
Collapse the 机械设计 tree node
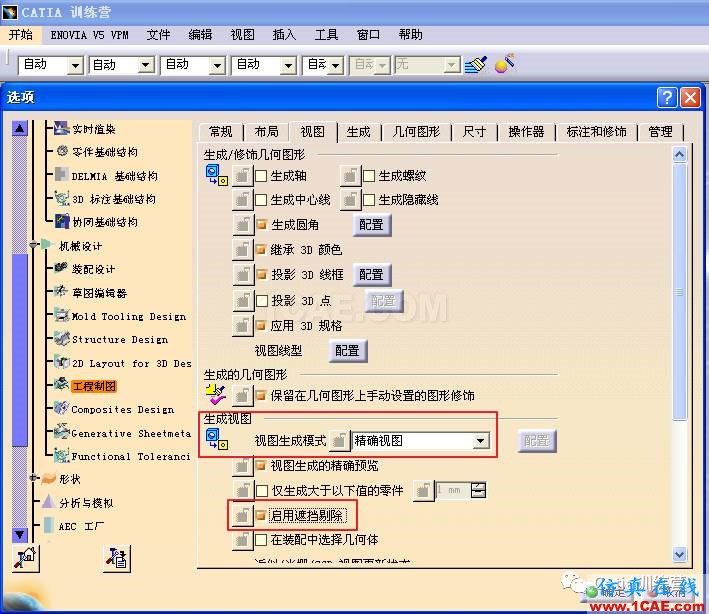click(x=33, y=245)
